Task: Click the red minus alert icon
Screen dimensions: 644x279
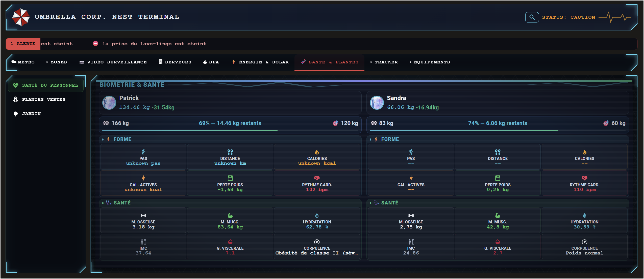Action: [95, 43]
